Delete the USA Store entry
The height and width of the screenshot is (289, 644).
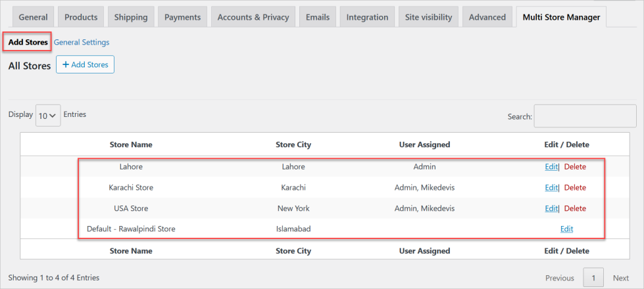(x=575, y=209)
